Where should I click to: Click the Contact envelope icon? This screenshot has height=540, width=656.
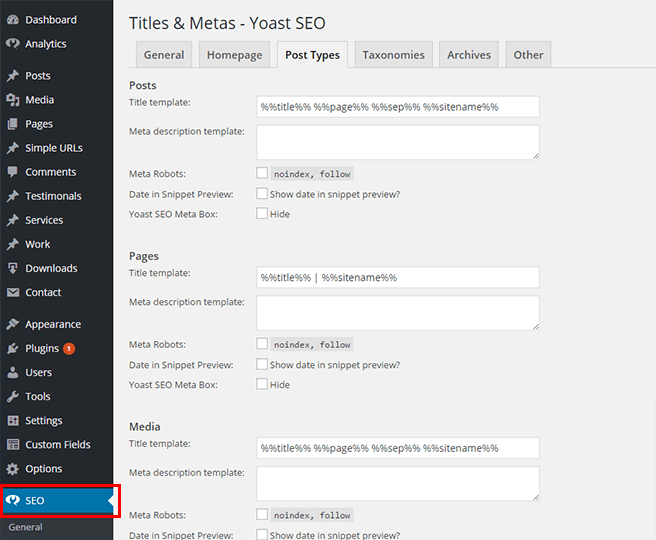[13, 292]
